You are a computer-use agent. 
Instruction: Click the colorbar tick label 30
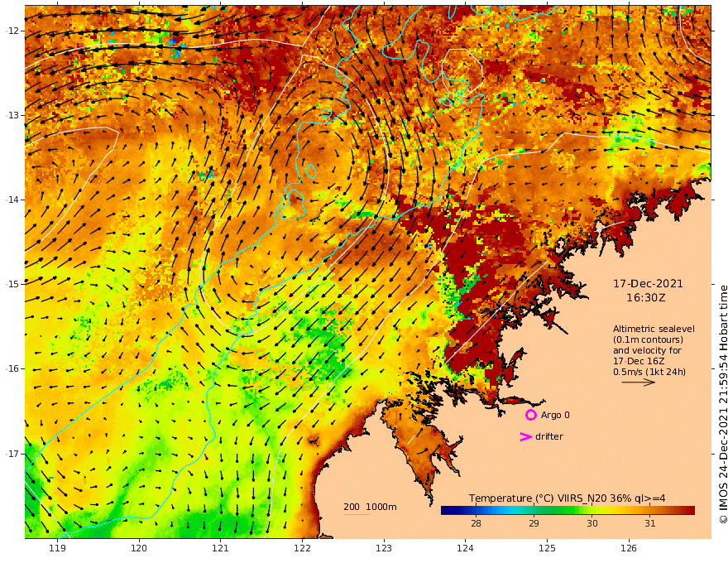click(592, 523)
